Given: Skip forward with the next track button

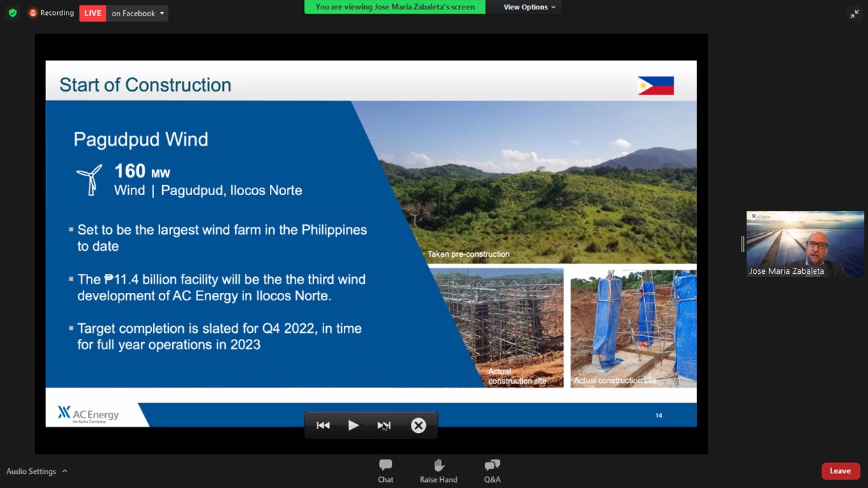Looking at the screenshot, I should (x=384, y=426).
